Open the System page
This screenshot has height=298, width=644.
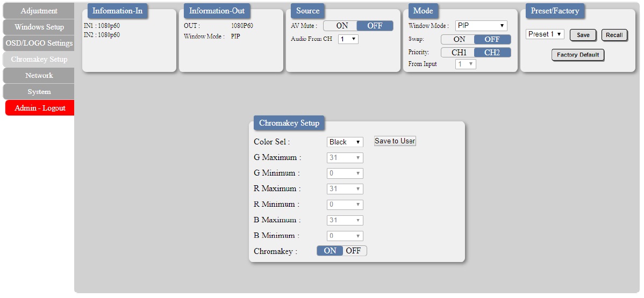39,92
